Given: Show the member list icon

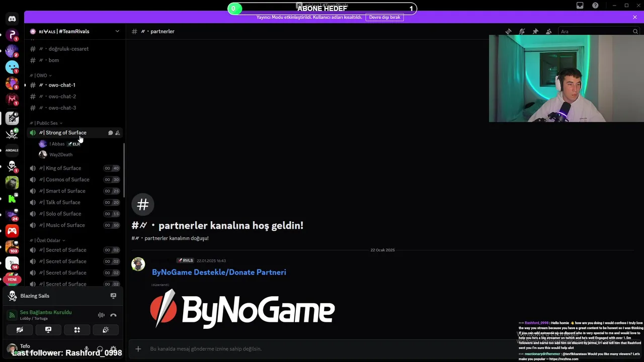Looking at the screenshot, I should 549,31.
